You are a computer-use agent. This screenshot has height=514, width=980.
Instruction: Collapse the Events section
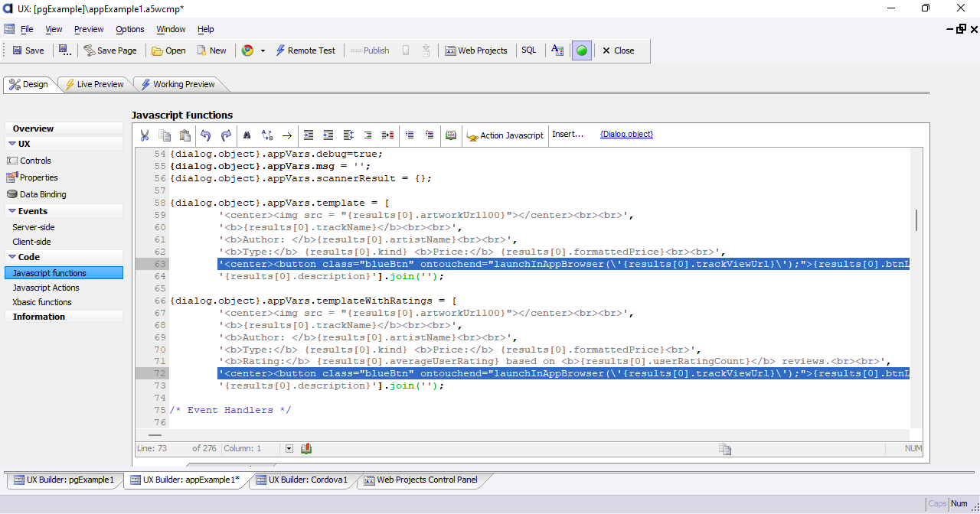coord(12,211)
